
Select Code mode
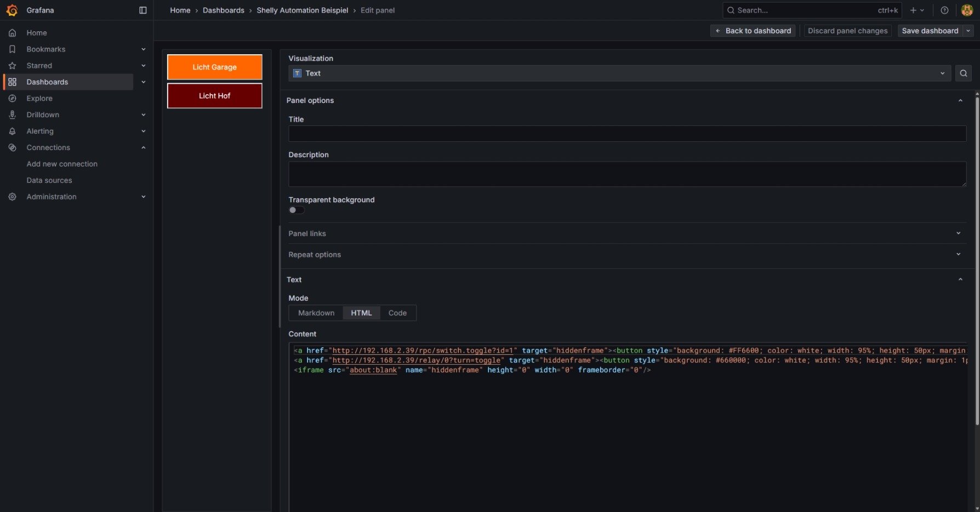(x=397, y=313)
